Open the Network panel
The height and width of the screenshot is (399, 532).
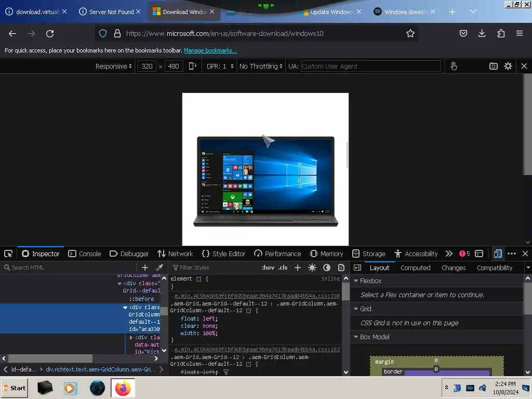[x=175, y=254]
